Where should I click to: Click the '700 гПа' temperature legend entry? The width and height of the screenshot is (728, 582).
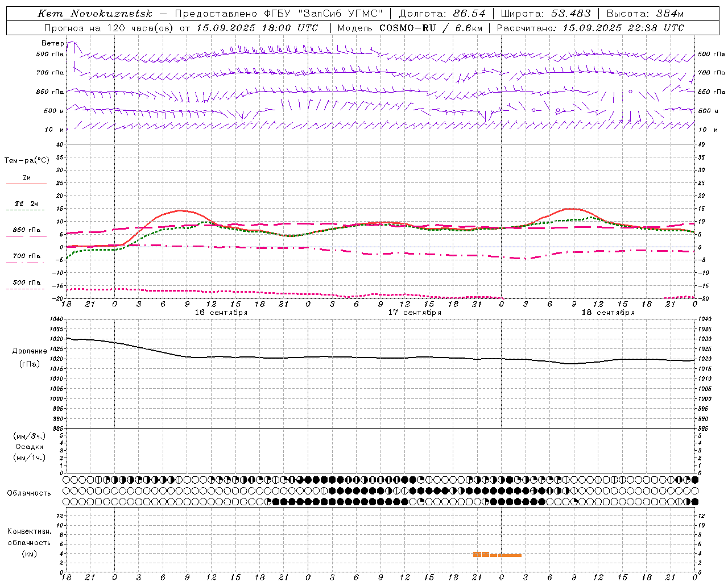26,256
